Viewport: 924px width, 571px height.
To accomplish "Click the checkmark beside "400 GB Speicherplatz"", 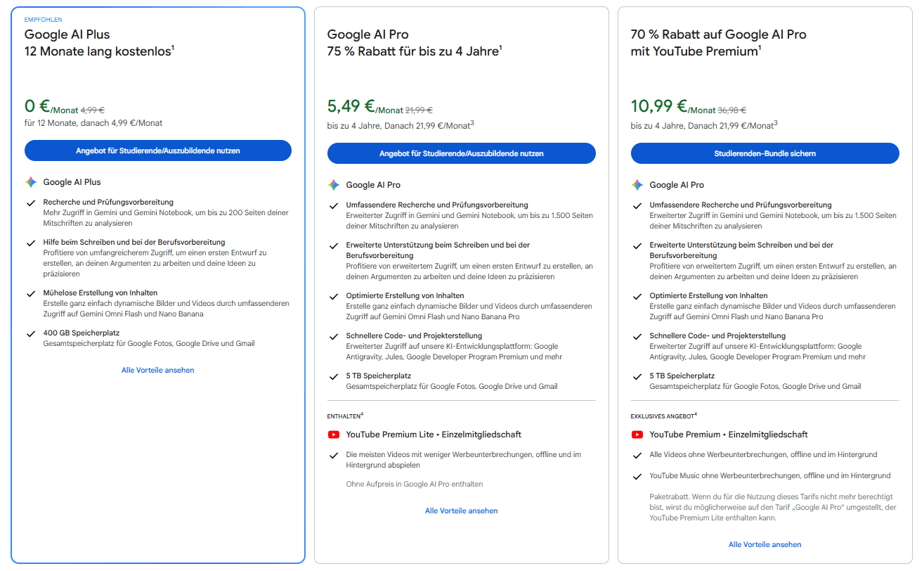I will point(30,334).
